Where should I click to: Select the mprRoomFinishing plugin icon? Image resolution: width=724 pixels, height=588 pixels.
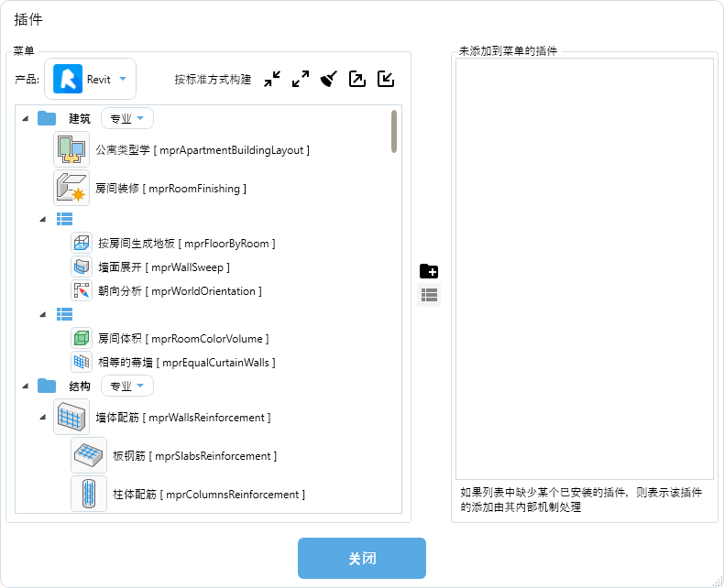(71, 188)
